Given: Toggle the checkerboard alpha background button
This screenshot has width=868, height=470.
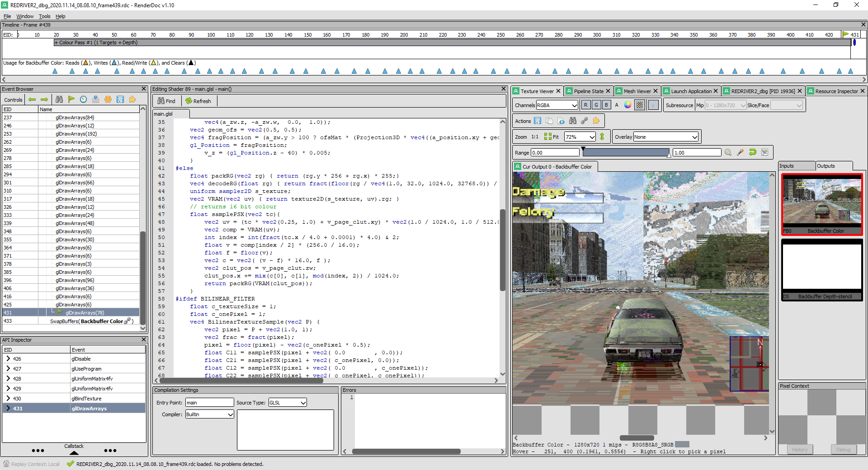Looking at the screenshot, I should tap(640, 105).
